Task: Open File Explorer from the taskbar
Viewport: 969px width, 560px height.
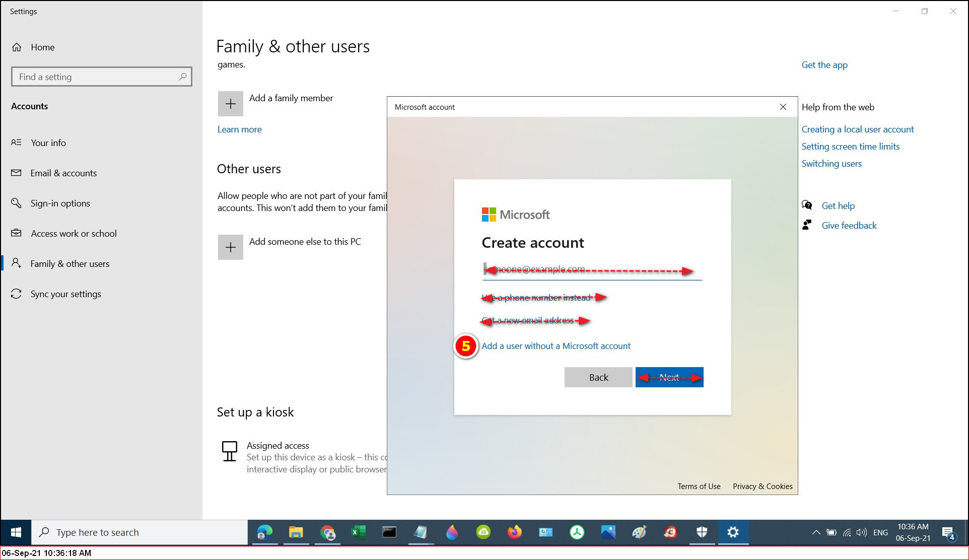Action: tap(296, 532)
